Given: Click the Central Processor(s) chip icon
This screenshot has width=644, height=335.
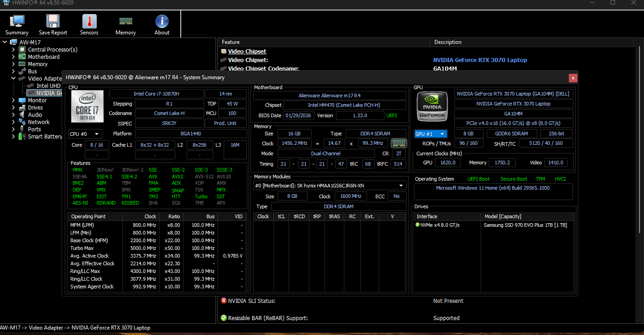Looking at the screenshot, I should coord(22,50).
